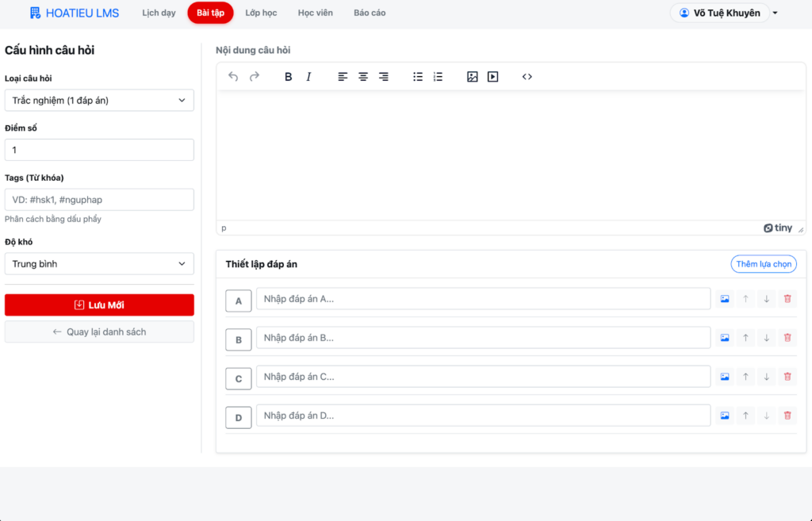Screen dimensions: 812x521
Task: Click the undo icon in the editor
Action: [233, 77]
